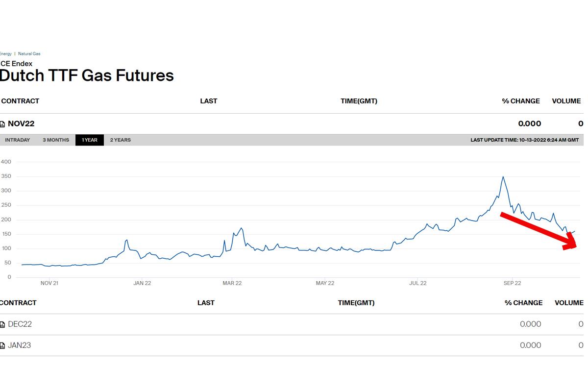Go to the Natural Gas breadcrumb
588x392 pixels.
point(29,54)
